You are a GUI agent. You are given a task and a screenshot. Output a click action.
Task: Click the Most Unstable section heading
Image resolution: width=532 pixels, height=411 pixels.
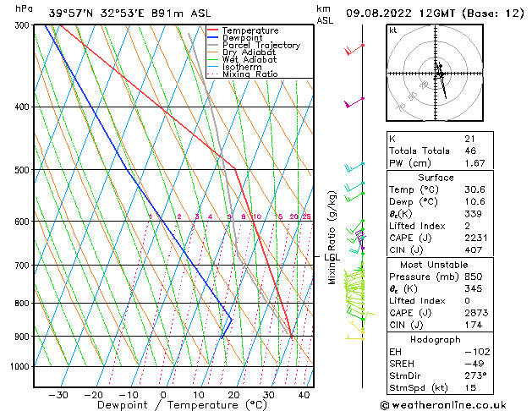point(434,265)
